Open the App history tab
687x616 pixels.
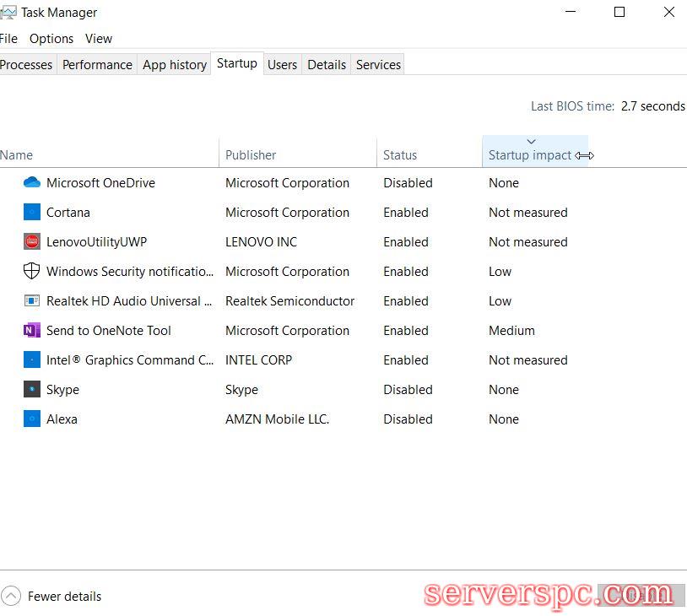point(175,65)
